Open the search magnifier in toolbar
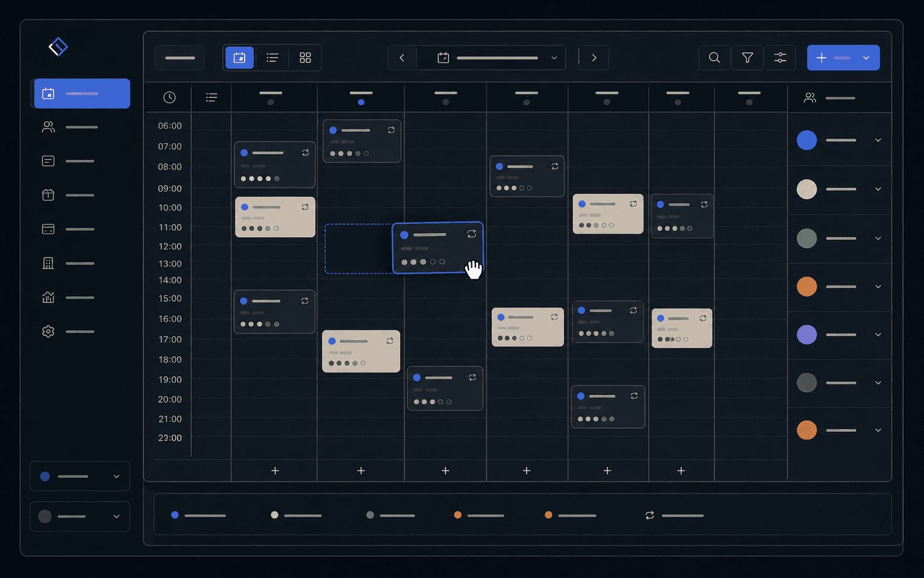Viewport: 924px width, 578px height. 714,58
